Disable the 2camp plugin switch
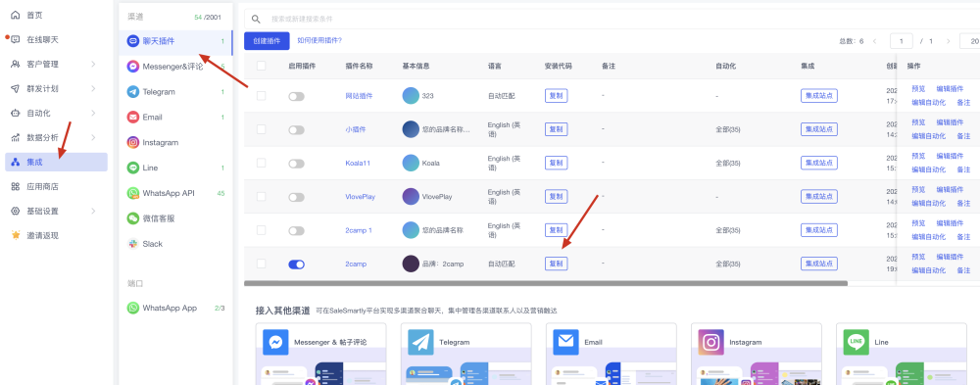Screen dimensions: 980x385 click(x=296, y=265)
